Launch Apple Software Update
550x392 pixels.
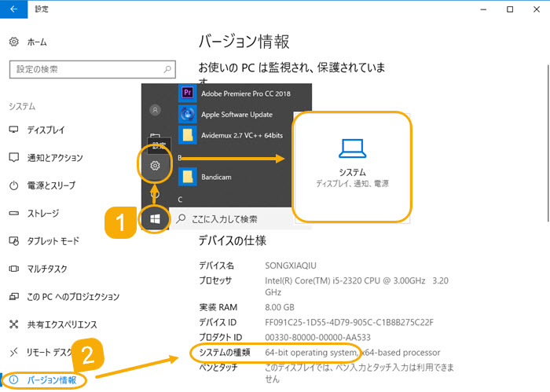[x=236, y=115]
